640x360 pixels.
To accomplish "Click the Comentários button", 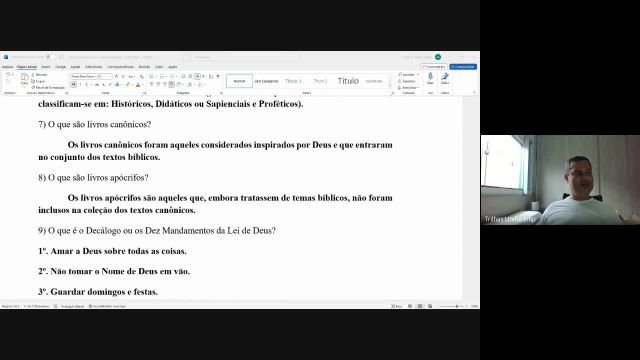I will (x=434, y=67).
